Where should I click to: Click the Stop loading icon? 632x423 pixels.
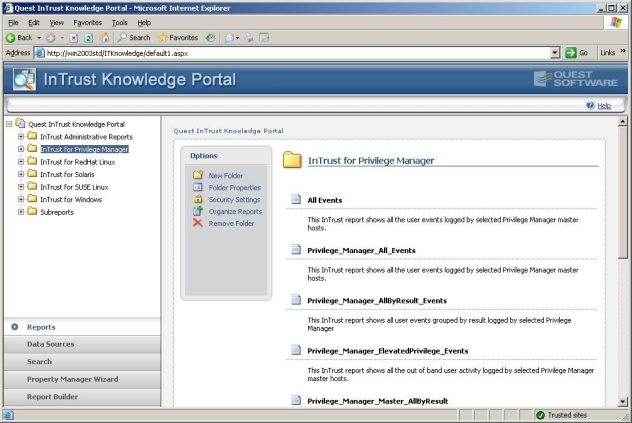click(x=73, y=38)
